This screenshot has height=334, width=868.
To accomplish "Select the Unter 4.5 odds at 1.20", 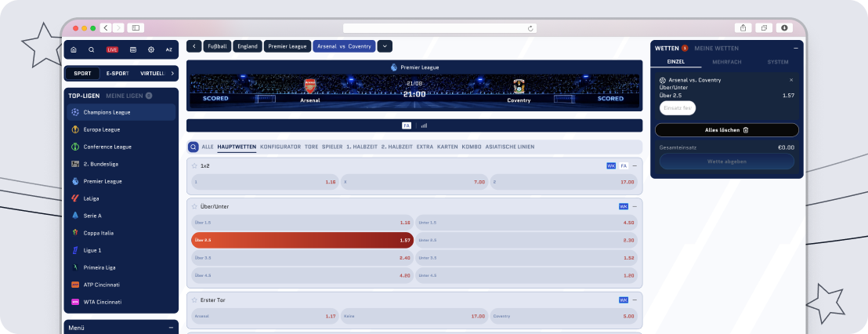I will [x=526, y=275].
